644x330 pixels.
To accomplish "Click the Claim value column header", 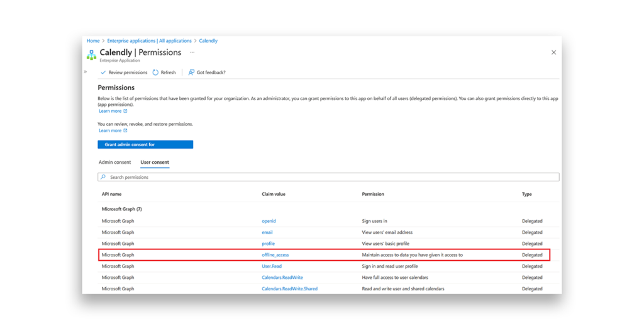I will coord(274,194).
